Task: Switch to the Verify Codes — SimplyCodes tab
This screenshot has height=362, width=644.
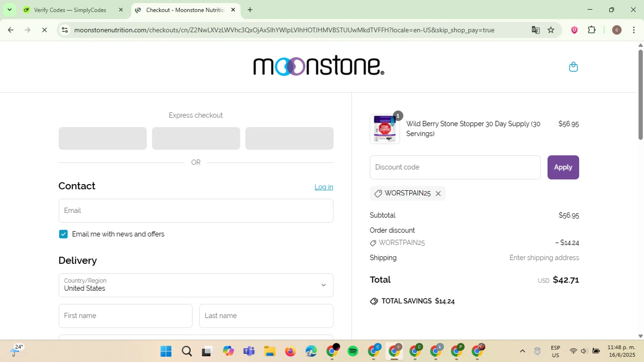Action: point(70,10)
